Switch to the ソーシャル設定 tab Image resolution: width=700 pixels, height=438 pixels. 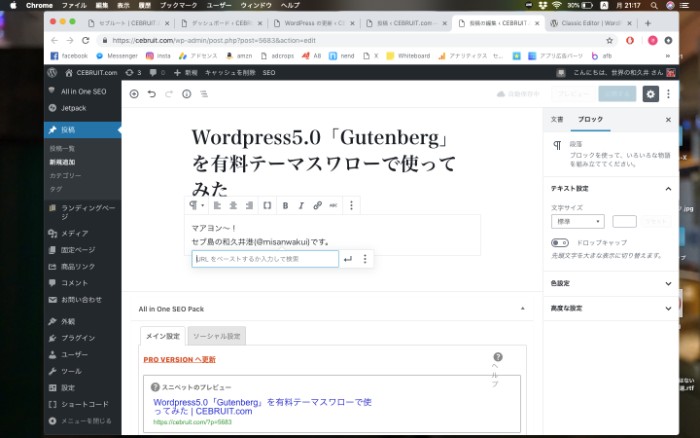click(x=217, y=336)
